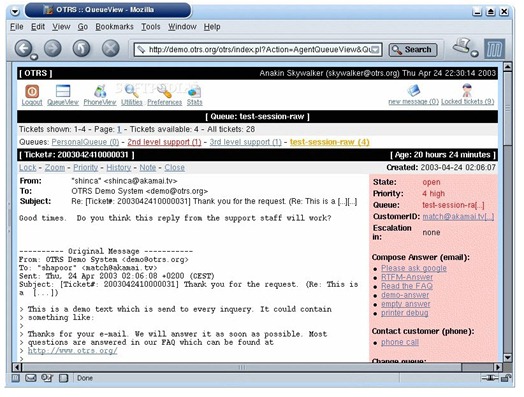Click in the URL address field
The width and height of the screenshot is (524, 397).
(x=256, y=50)
